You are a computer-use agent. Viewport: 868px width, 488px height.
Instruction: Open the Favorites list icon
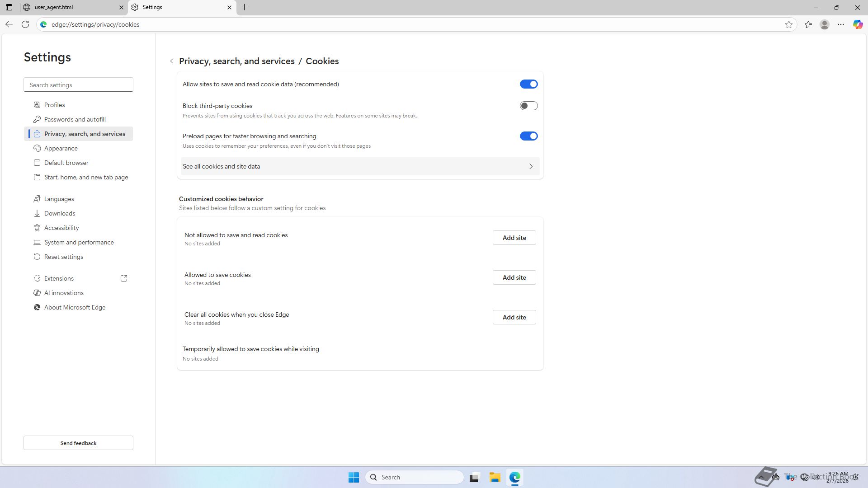point(808,24)
